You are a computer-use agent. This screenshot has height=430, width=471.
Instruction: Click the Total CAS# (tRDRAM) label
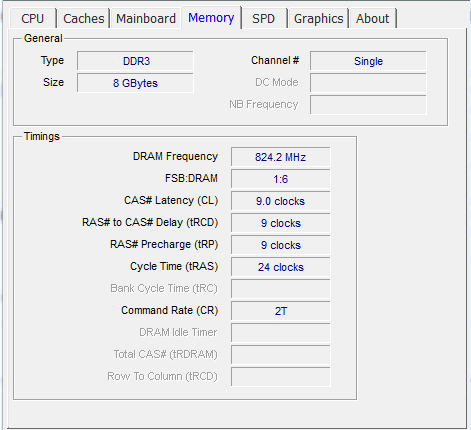(x=165, y=354)
